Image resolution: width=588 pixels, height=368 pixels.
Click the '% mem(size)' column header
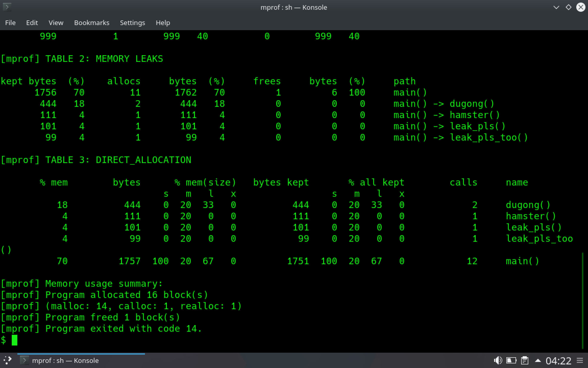tap(205, 182)
